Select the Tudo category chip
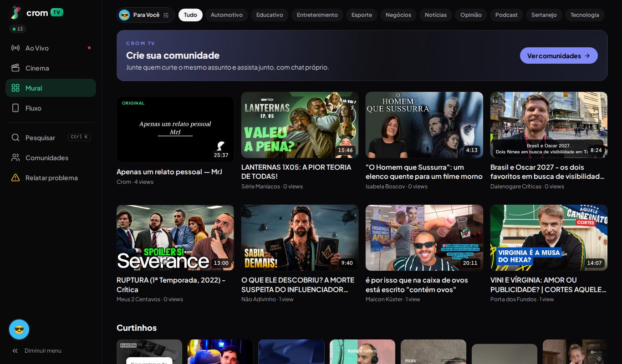Screen dimensions: 622x364 point(190,15)
